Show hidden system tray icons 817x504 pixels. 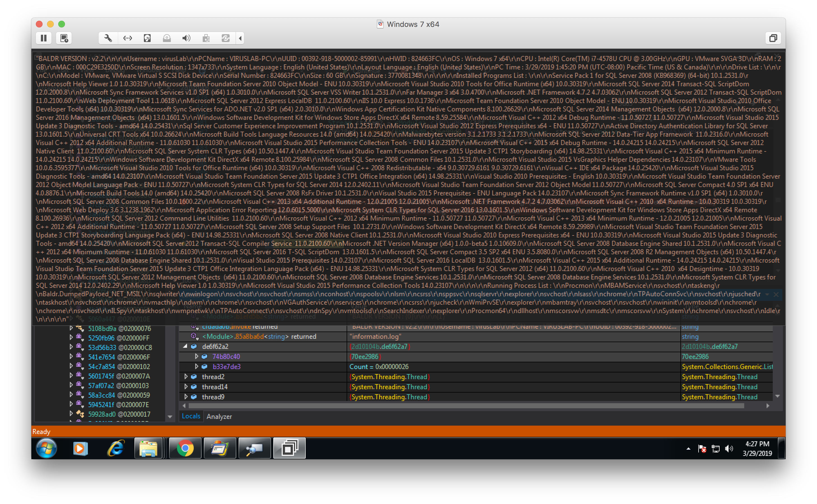[x=688, y=449]
